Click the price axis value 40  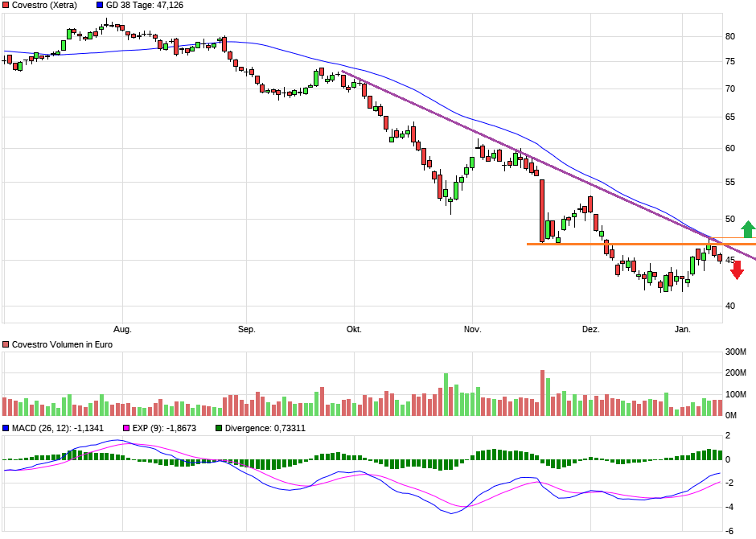(730, 307)
